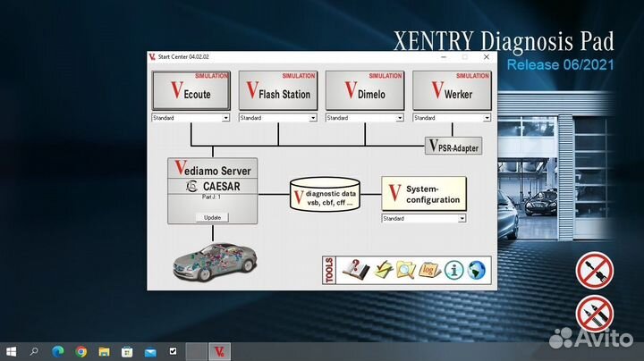Viewport: 644px width, 361px height.
Task: Open the Ecoute Standard dropdown
Action: (x=191, y=118)
